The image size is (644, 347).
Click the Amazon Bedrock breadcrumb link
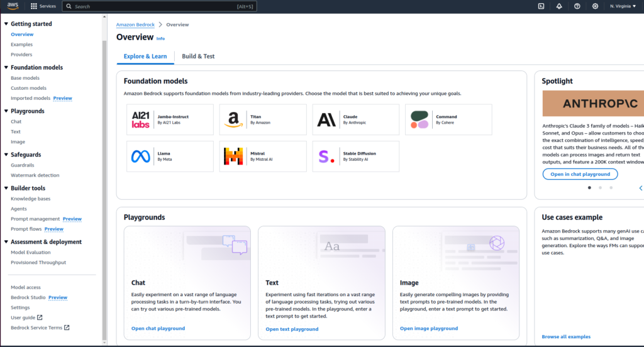tap(136, 25)
